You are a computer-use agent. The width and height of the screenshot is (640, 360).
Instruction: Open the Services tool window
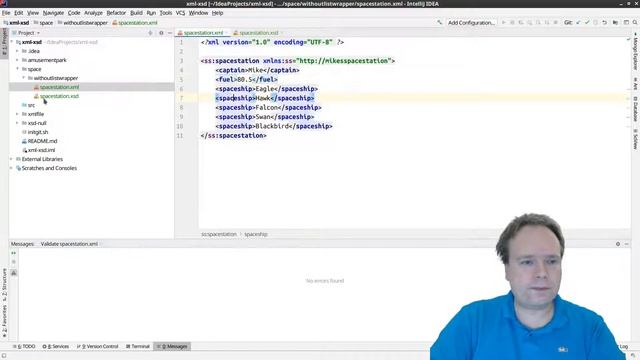click(x=56, y=347)
